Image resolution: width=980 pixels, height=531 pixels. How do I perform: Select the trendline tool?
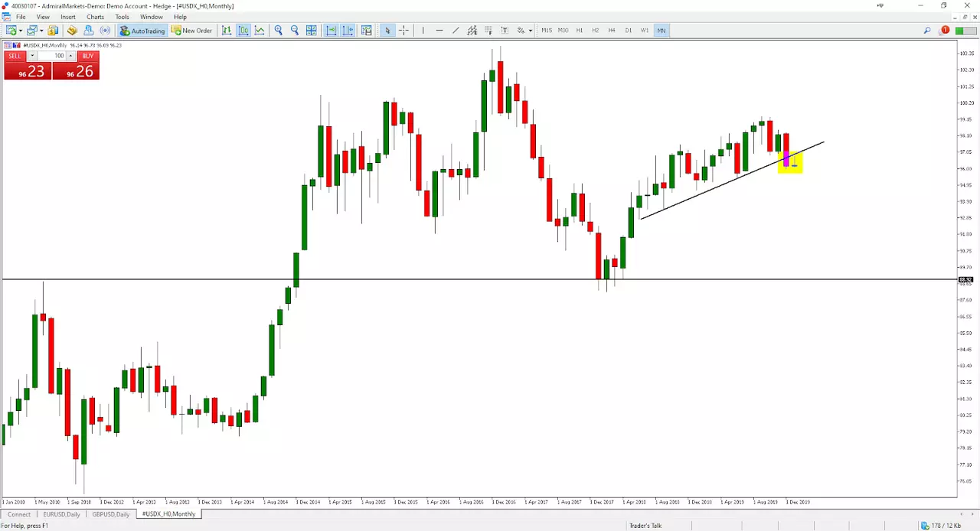pos(456,31)
